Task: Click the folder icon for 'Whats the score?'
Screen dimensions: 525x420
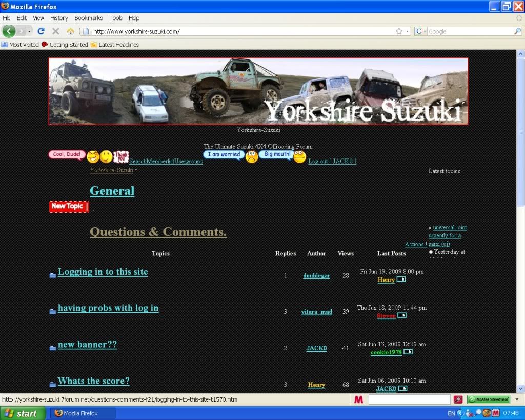Action: coord(53,385)
